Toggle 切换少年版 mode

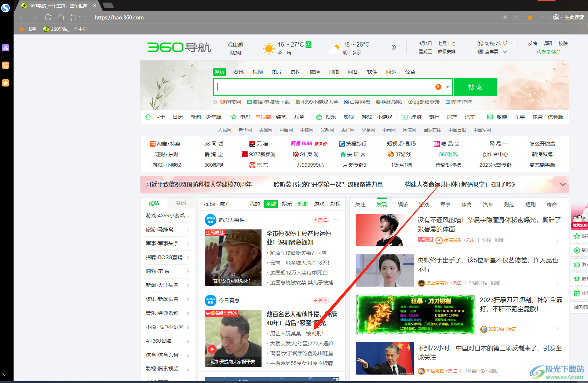coord(492,43)
